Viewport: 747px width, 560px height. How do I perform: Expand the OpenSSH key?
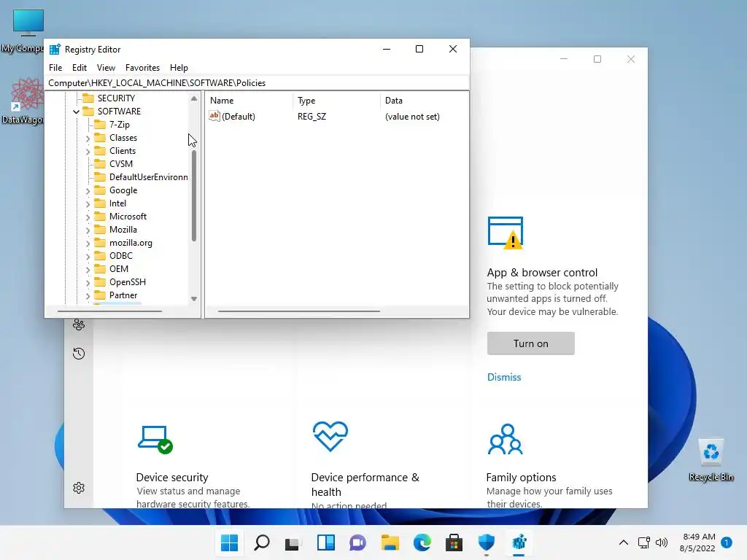[x=88, y=283]
